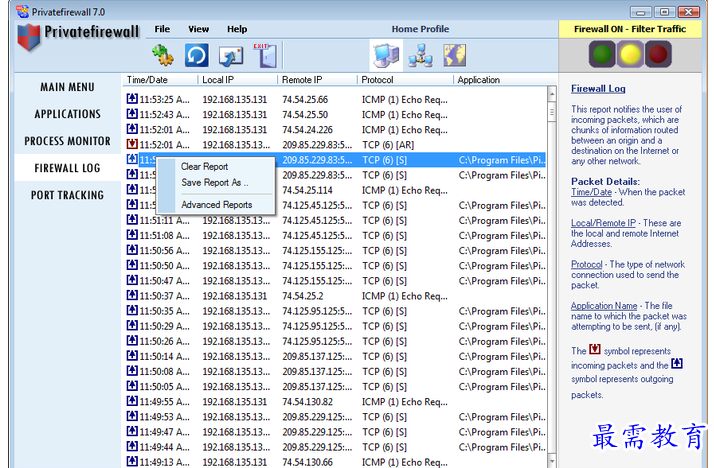Viewport: 714px width, 468px height.
Task: Click the log scrollbar up arrow
Action: [x=552, y=94]
